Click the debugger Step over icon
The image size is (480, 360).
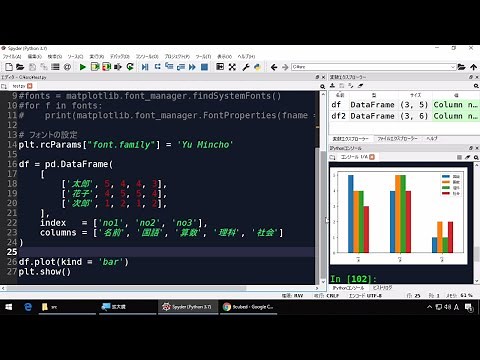coord(158,67)
